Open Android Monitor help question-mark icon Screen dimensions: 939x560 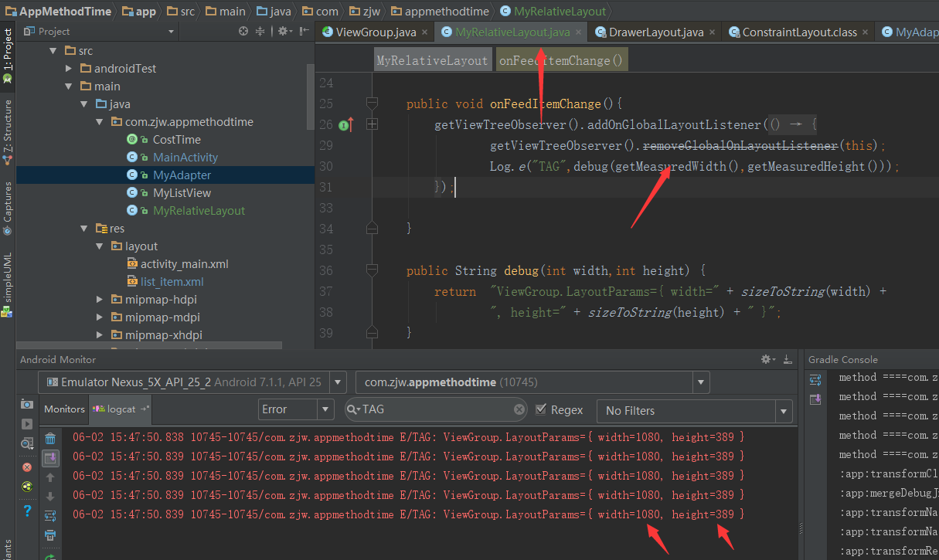point(27,511)
